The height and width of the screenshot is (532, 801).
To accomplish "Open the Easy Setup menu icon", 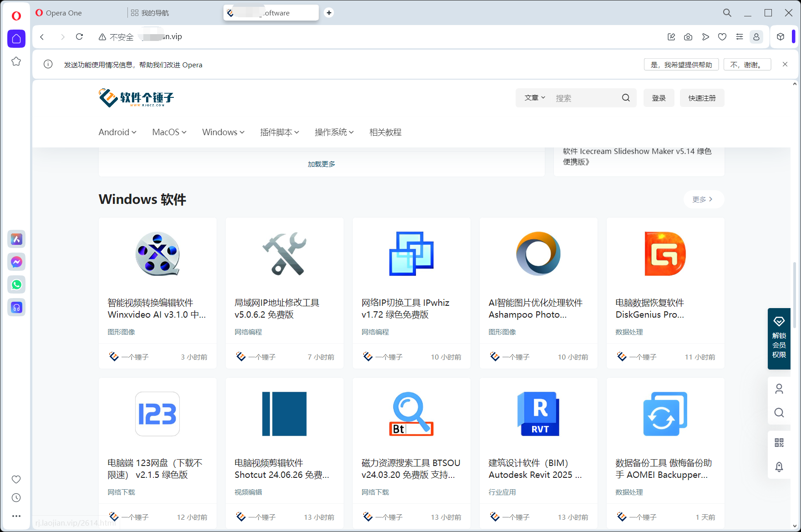I will coord(740,37).
